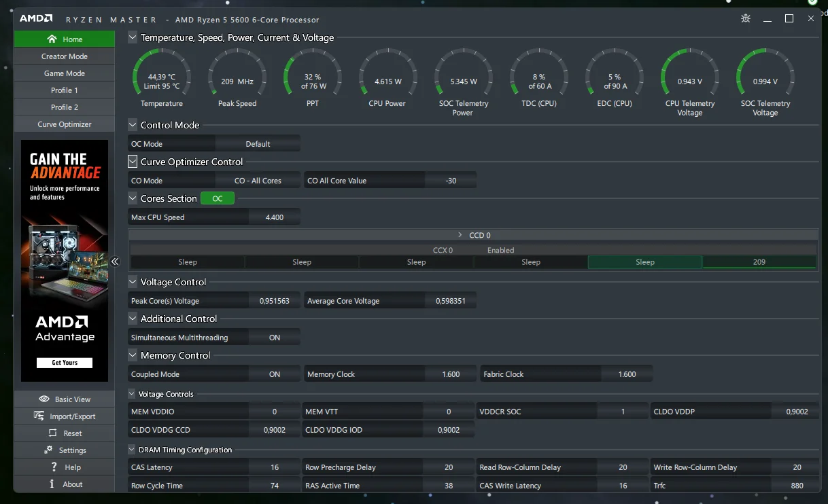Open Settings using the gear icon
Viewport: 828px width, 504px height.
pyautogui.click(x=48, y=450)
